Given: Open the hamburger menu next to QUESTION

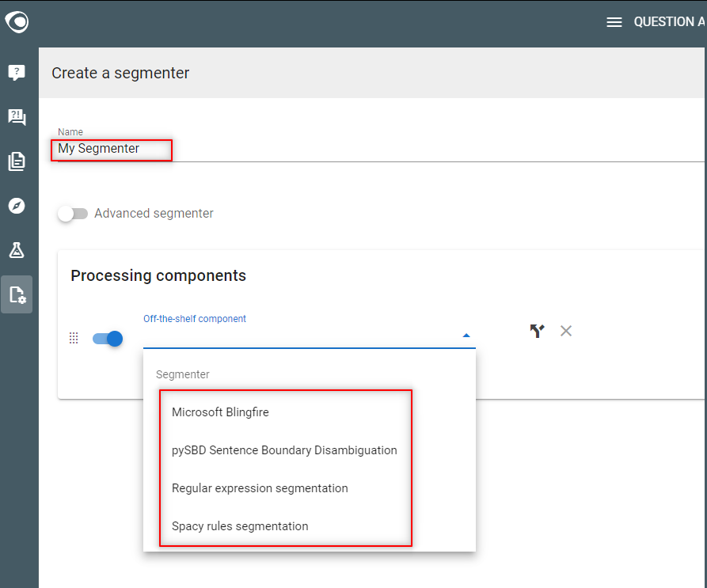Looking at the screenshot, I should coord(614,22).
